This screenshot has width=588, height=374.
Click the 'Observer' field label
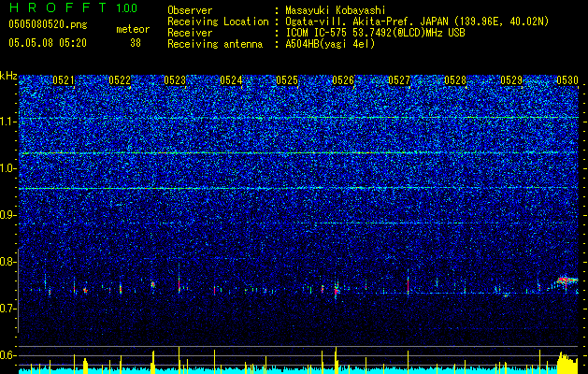pyautogui.click(x=190, y=10)
